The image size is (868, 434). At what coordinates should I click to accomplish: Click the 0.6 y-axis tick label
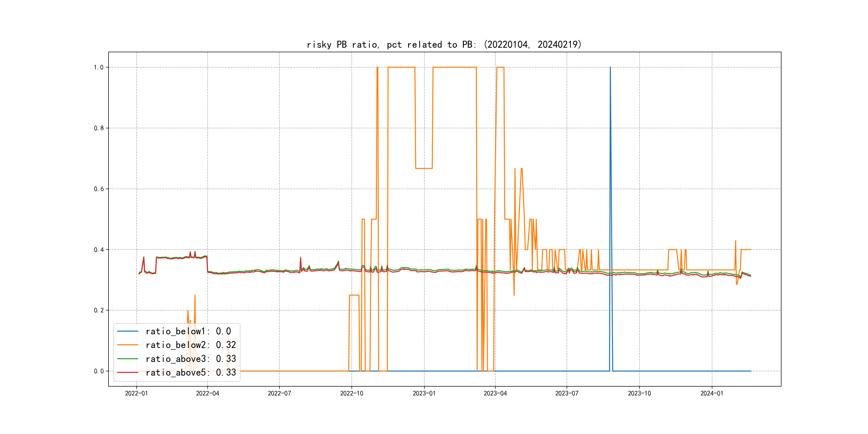pyautogui.click(x=99, y=189)
